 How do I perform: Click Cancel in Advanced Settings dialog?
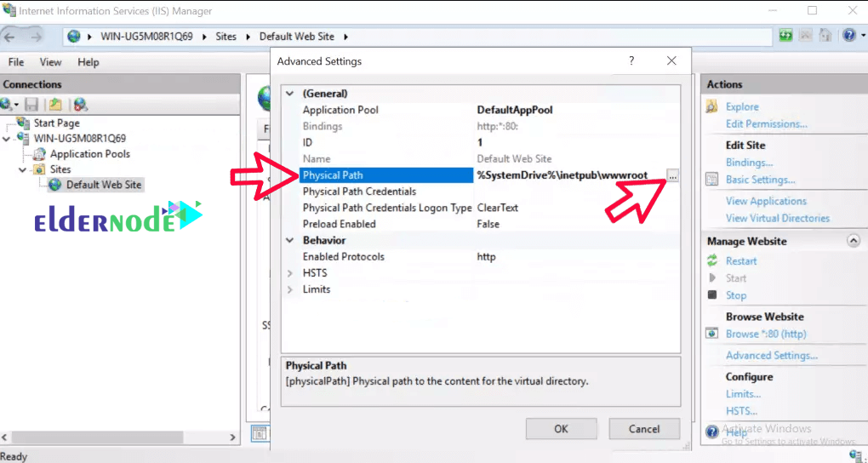click(644, 429)
